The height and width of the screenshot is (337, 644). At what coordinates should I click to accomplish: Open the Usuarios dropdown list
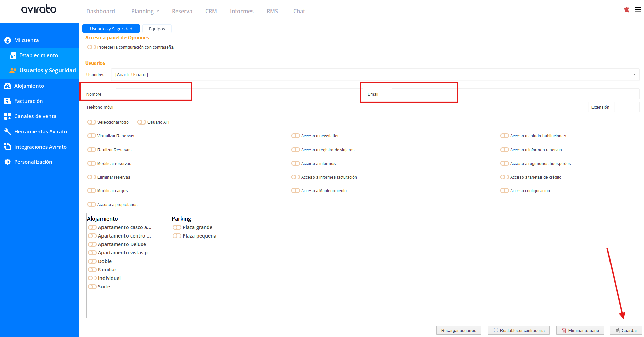(x=375, y=75)
